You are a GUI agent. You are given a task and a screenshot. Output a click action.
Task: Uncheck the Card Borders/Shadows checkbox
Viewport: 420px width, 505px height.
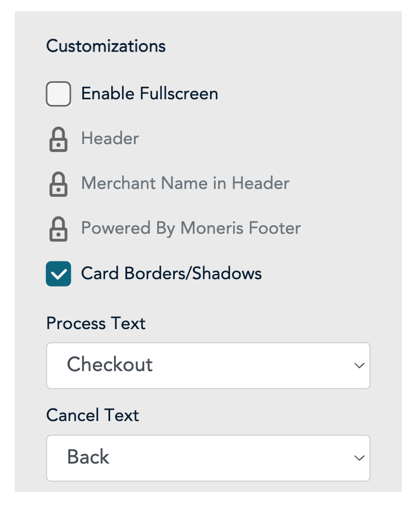pos(58,274)
